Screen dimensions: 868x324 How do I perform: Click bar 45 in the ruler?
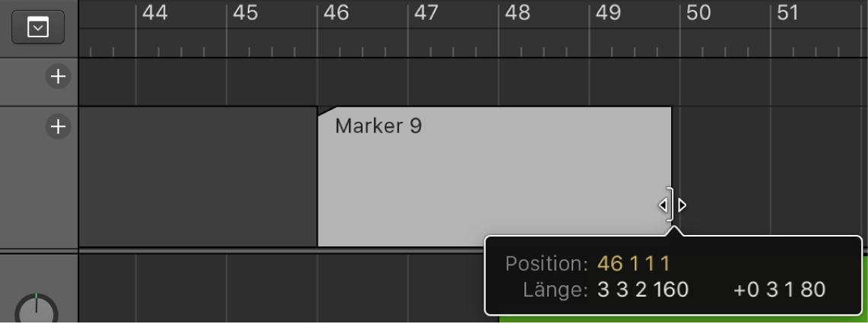[x=245, y=14]
